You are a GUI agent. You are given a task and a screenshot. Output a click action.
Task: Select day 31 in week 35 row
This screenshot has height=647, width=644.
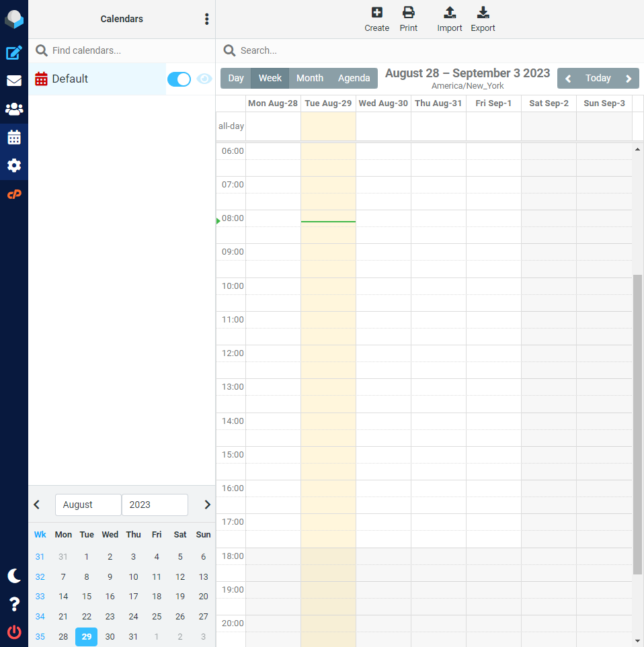pyautogui.click(x=133, y=637)
